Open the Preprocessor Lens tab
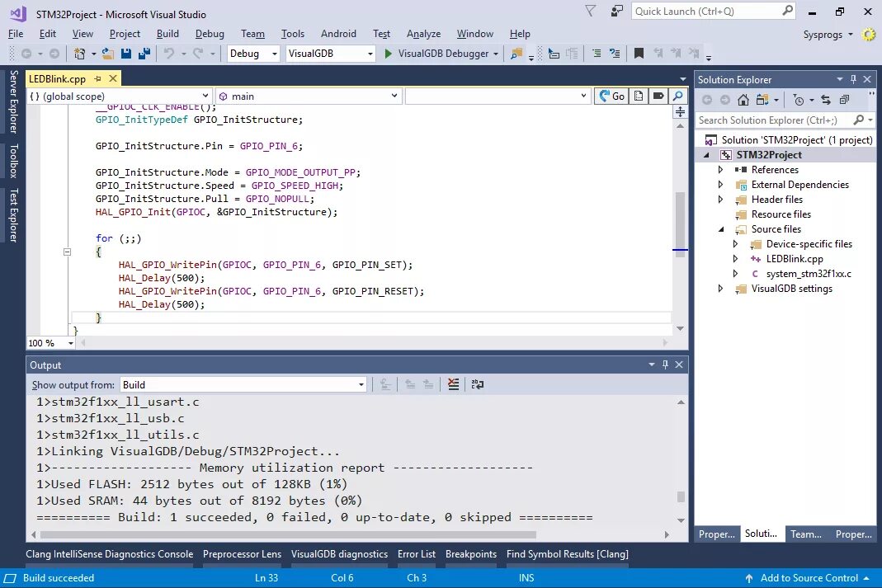 [242, 554]
